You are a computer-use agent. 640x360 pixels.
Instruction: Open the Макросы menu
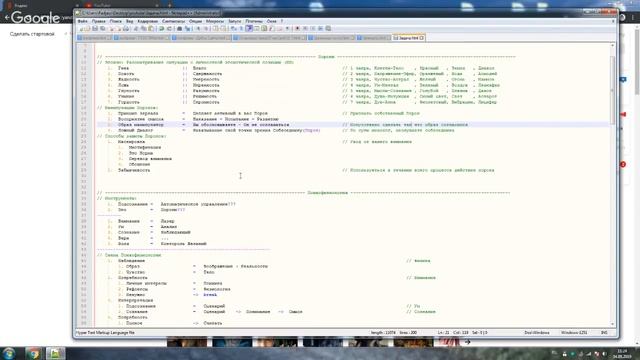tap(215, 21)
